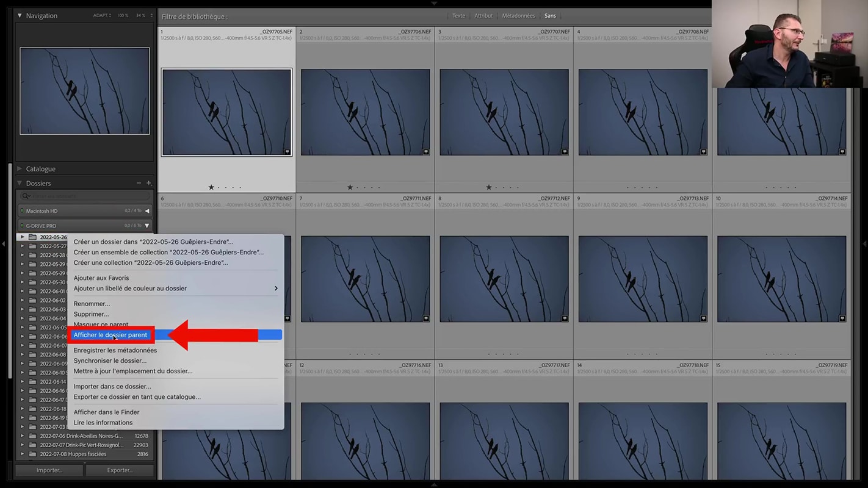
Task: Click metadata badge on _OZ97705.NEF thumbnail
Action: coord(287,151)
